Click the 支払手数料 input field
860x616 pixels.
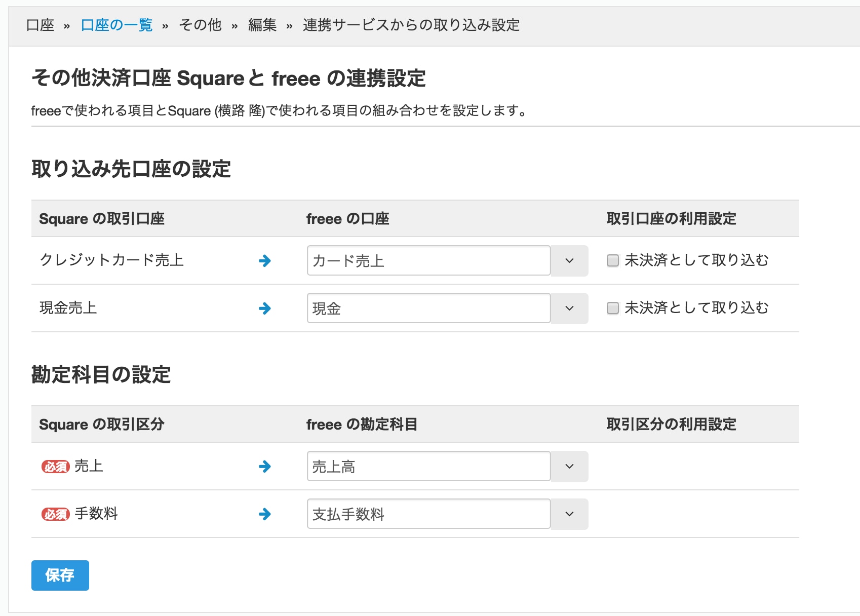point(428,514)
